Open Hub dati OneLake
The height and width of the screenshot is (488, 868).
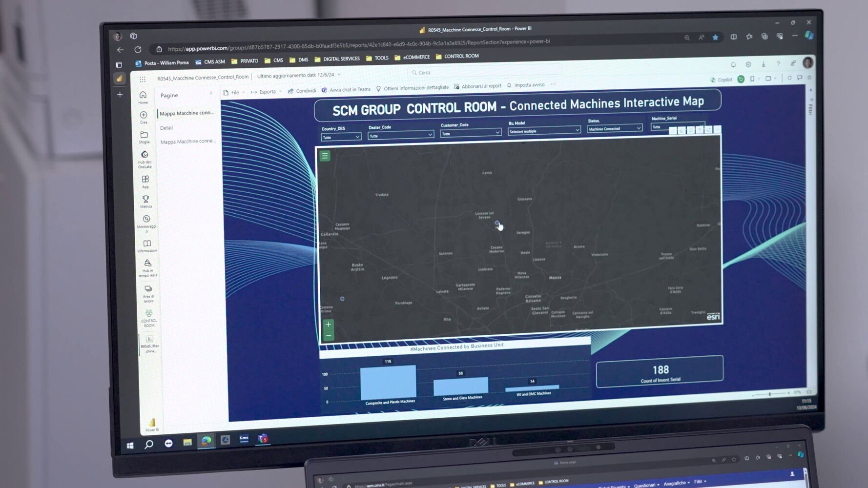(145, 159)
